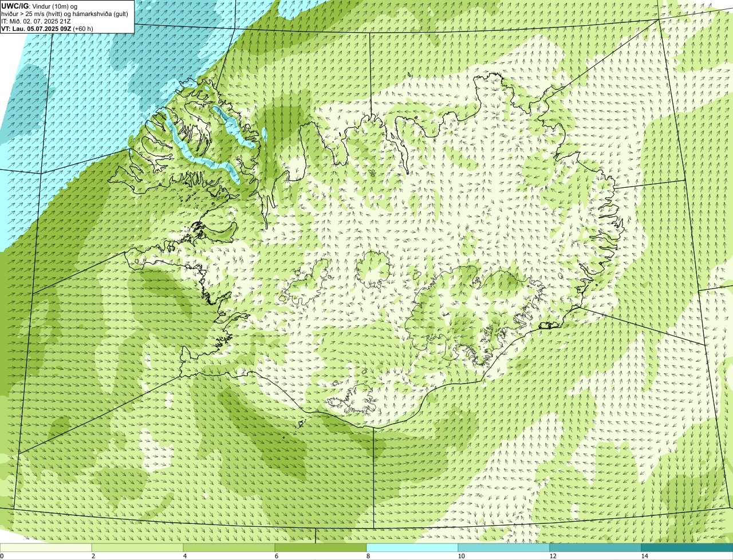The image size is (733, 560).
Task: Click the color scale tick label '12'
Action: coord(553,556)
